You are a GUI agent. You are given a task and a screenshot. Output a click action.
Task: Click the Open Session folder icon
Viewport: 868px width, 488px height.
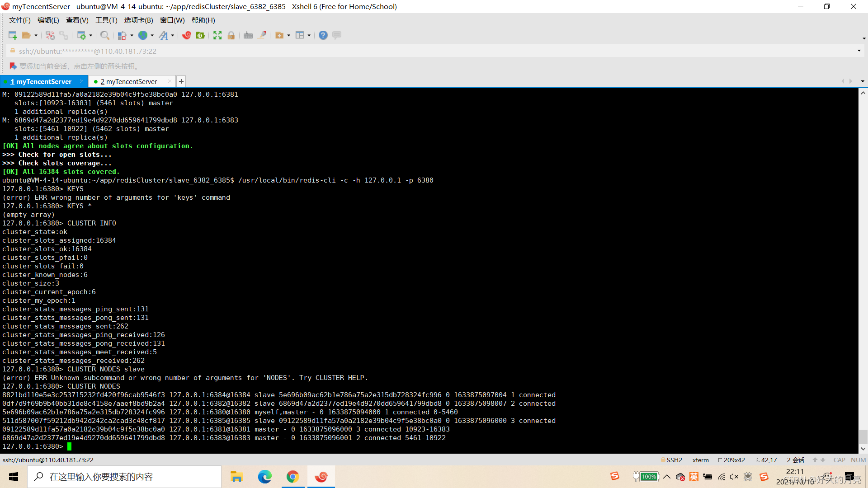[x=27, y=35]
